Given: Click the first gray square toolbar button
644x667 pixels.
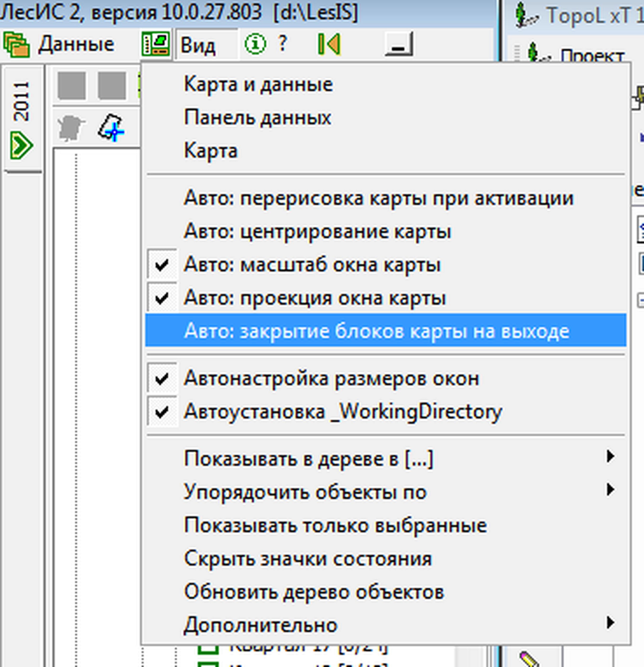Looking at the screenshot, I should pos(72,85).
